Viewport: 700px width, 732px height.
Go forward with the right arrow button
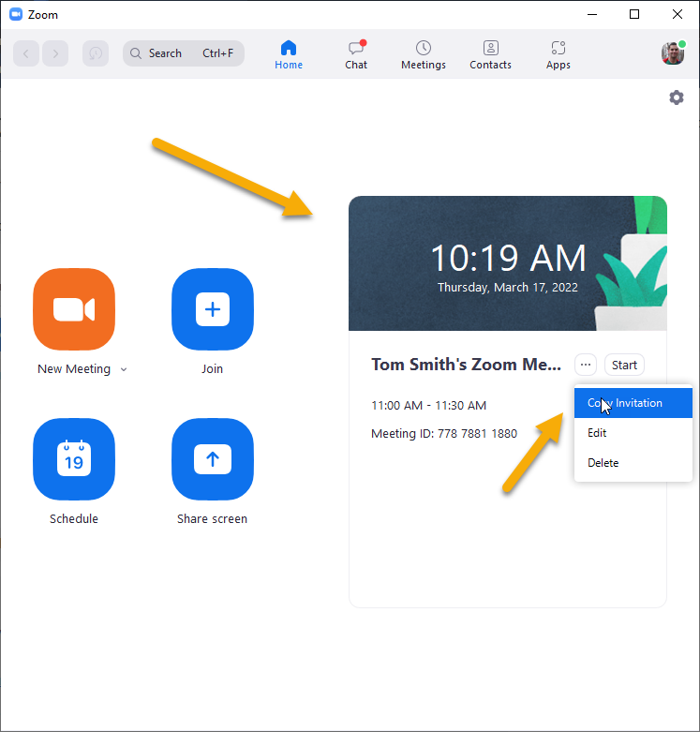(55, 53)
